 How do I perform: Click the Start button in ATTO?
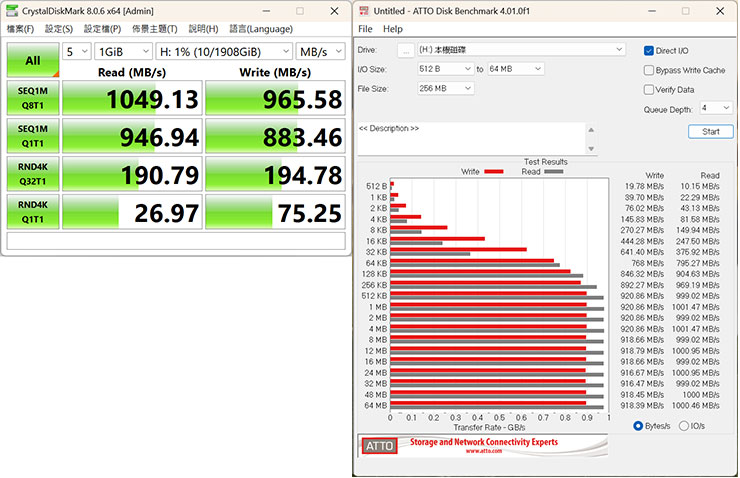tap(710, 132)
